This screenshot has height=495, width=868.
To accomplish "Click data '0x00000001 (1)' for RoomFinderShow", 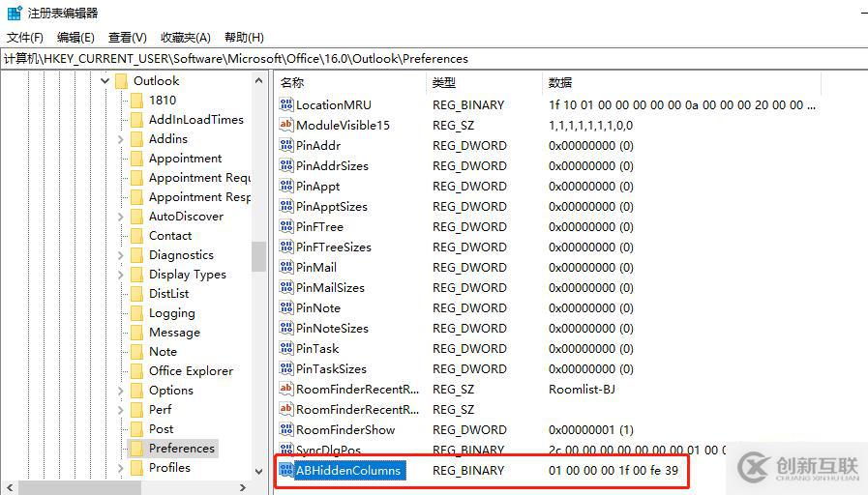I will coord(590,429).
